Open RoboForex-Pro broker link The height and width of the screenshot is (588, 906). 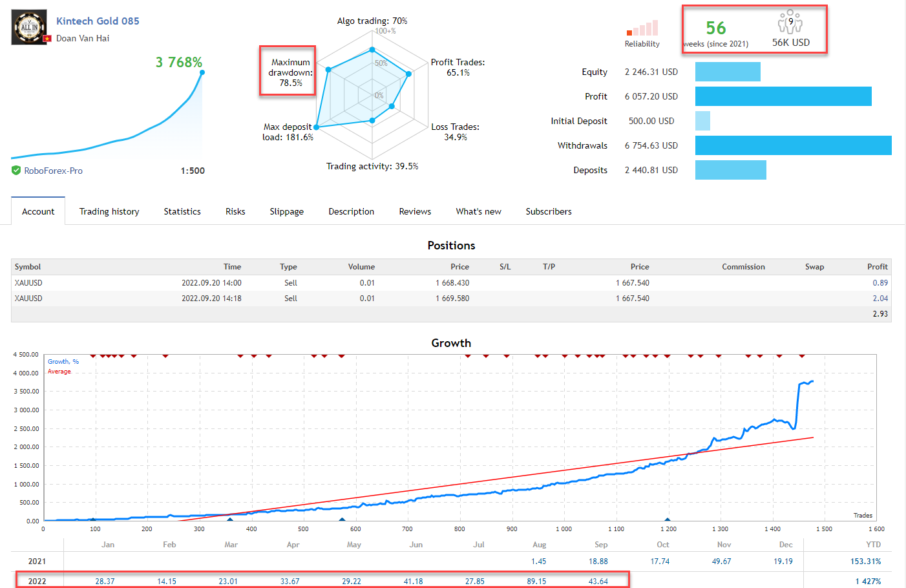pos(53,171)
